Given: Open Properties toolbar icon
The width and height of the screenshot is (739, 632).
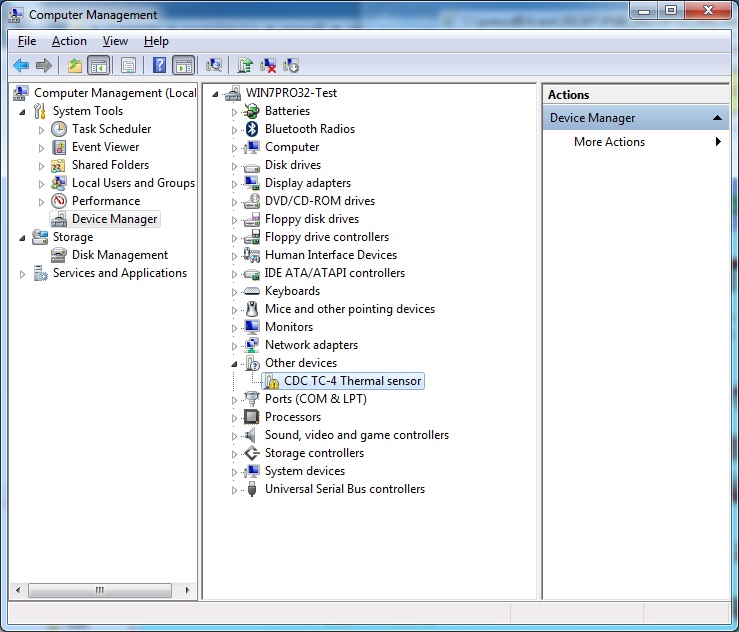Looking at the screenshot, I should point(128,66).
